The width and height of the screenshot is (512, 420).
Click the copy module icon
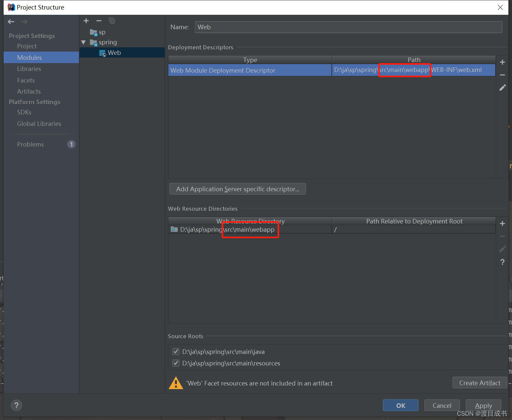click(x=112, y=21)
